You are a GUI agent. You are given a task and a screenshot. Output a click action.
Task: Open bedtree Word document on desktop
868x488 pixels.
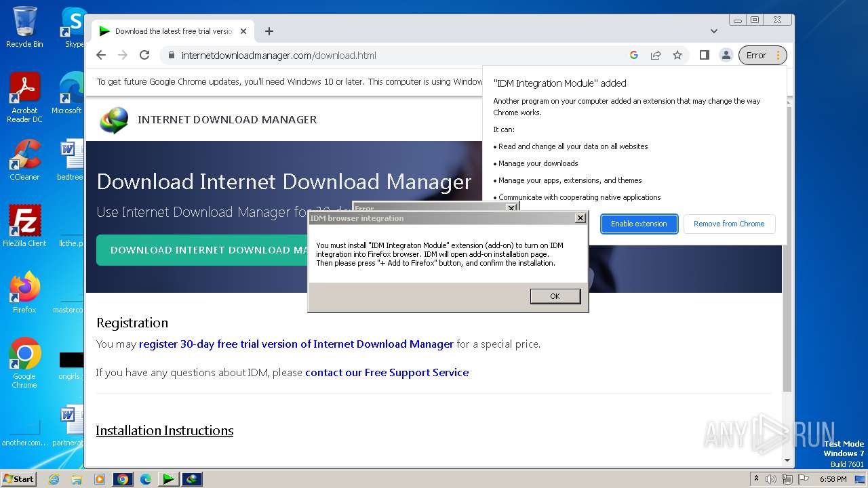tap(70, 160)
